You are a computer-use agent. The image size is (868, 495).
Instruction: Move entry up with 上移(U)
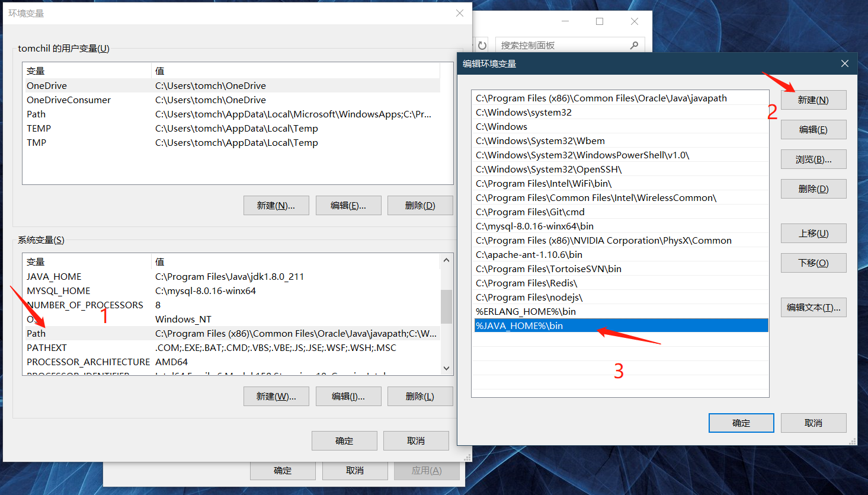tap(813, 234)
